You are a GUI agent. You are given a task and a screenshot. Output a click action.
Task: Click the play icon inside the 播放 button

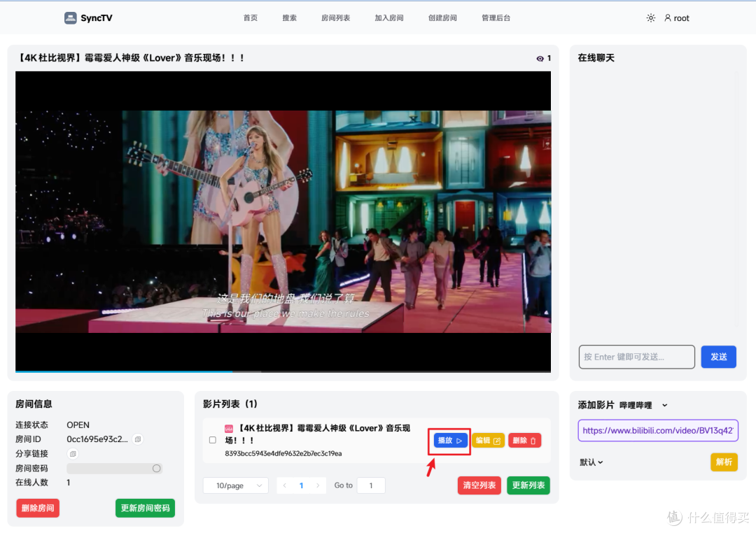coord(458,441)
